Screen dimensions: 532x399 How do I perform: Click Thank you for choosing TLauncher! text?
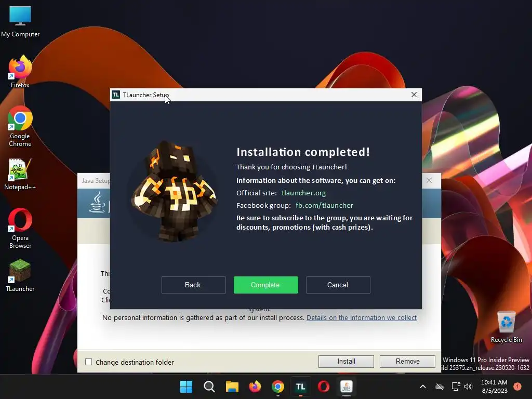(x=291, y=167)
